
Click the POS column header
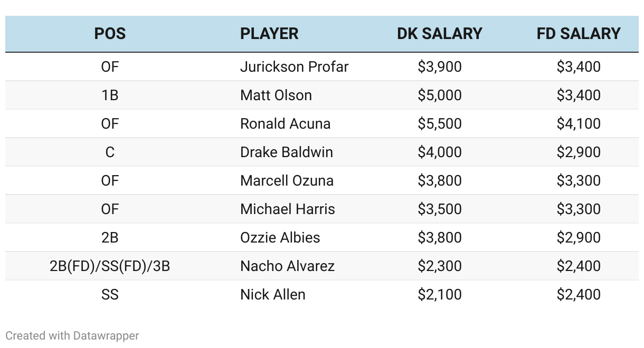tap(110, 34)
